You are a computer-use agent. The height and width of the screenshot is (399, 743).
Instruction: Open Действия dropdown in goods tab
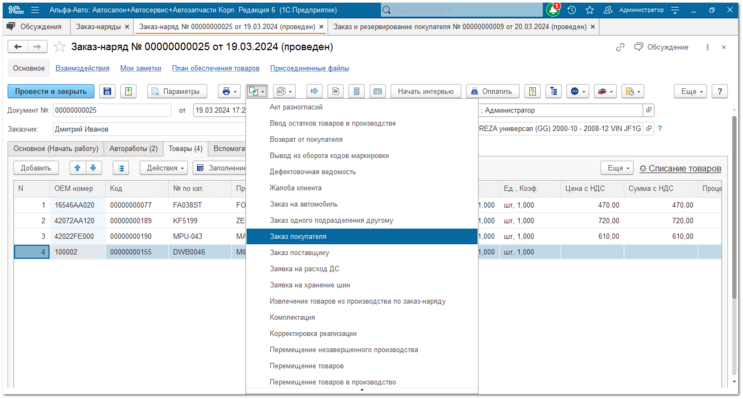[x=164, y=168]
